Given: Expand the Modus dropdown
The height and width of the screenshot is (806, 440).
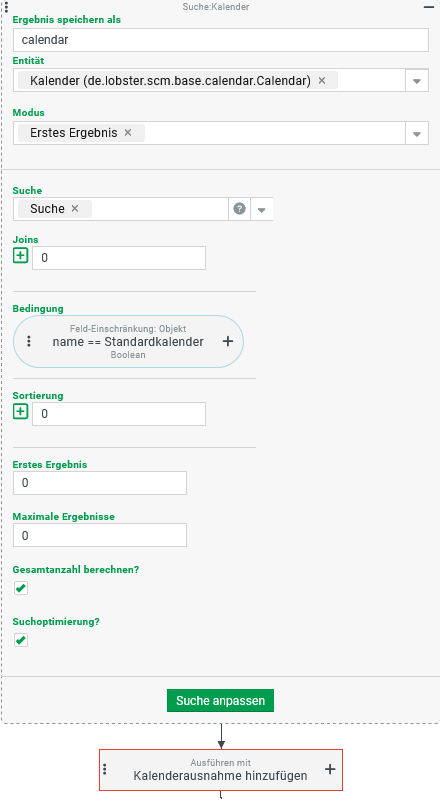Looking at the screenshot, I should click(417, 133).
